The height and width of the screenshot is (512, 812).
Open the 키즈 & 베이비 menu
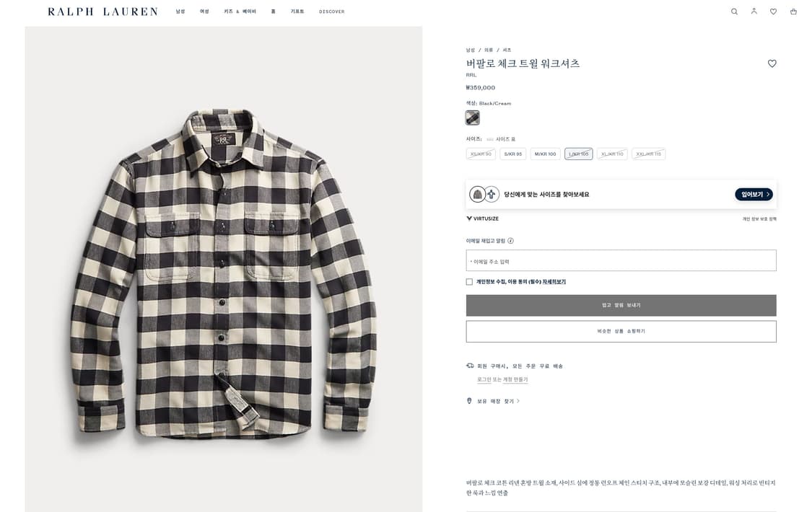(x=240, y=12)
